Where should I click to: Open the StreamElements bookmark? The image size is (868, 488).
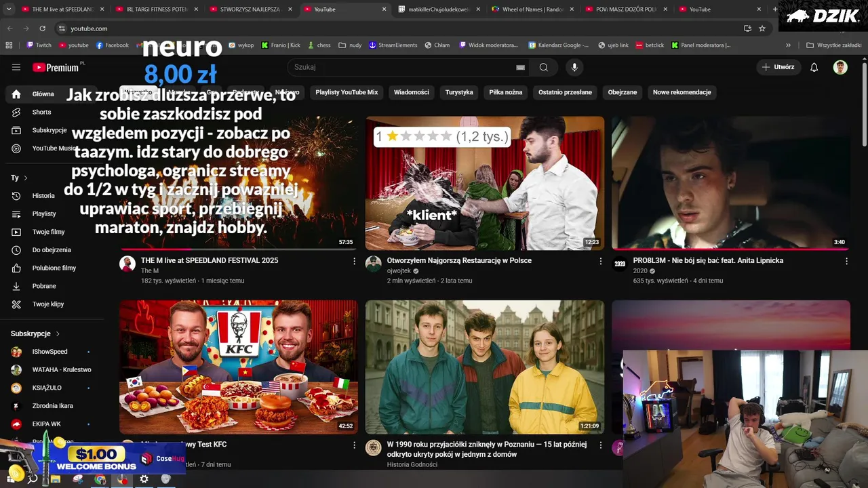[x=393, y=45]
